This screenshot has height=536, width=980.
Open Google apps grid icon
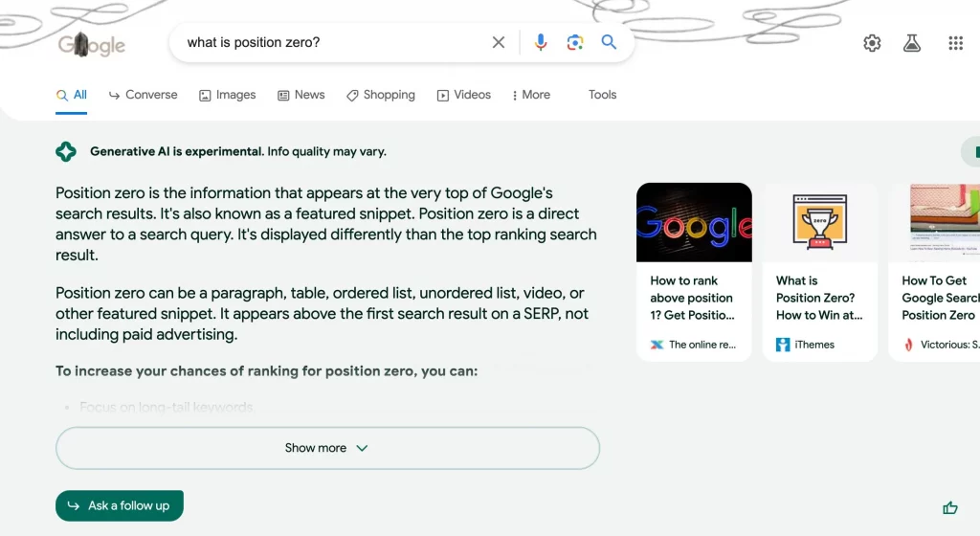(x=956, y=43)
